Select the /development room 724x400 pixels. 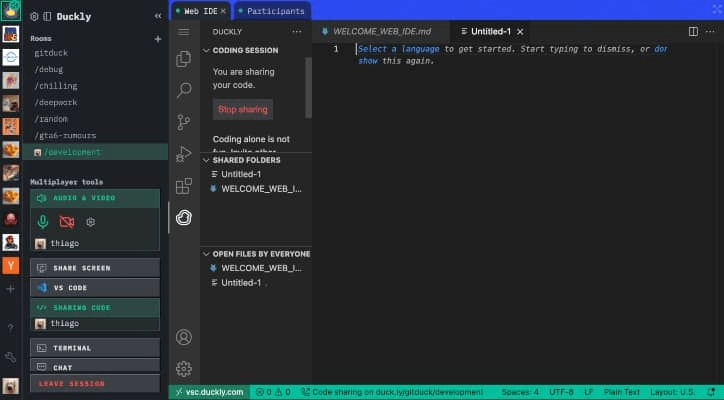tap(95, 152)
